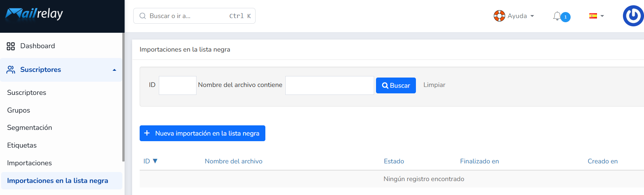Sort by ID column header

pos(146,161)
